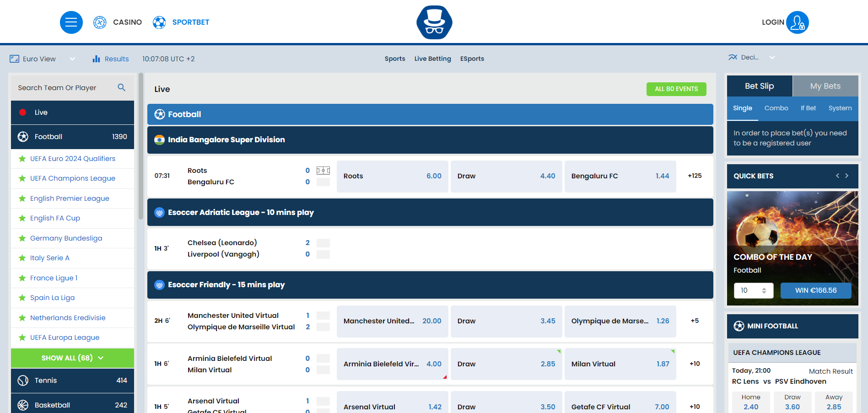Screen dimensions: 868x413
Task: Click the Esoccer Adriatic League icon
Action: tap(159, 213)
